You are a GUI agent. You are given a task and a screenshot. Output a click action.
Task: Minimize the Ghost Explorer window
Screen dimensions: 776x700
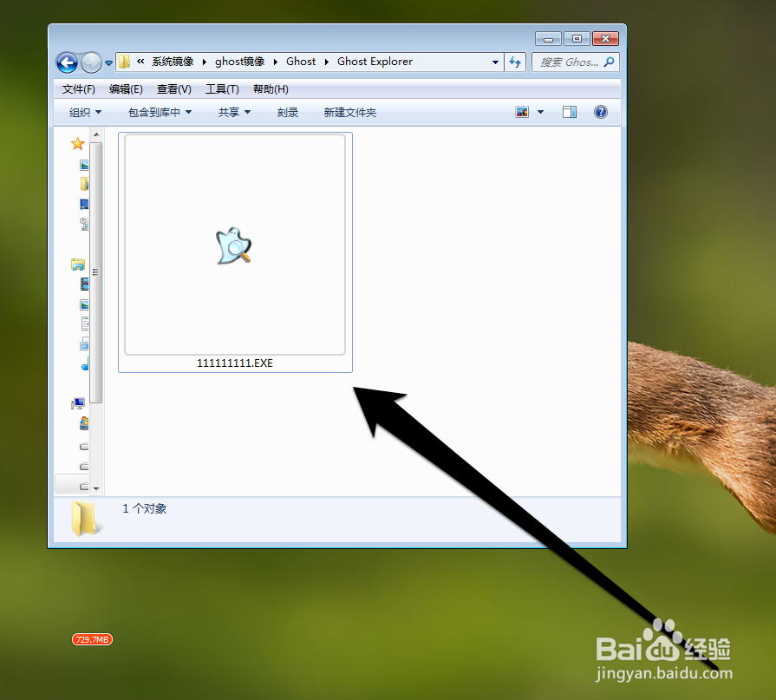point(548,39)
